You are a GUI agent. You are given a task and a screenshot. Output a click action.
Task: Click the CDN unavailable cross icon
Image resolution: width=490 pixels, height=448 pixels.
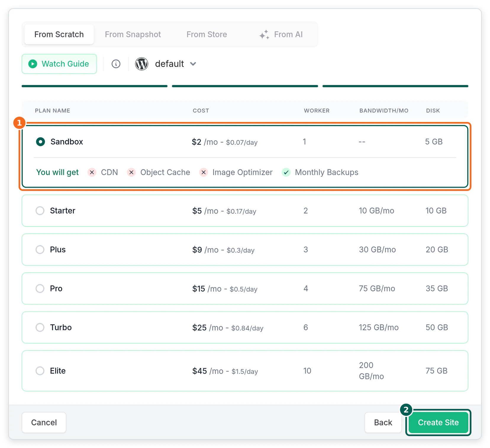pos(92,172)
